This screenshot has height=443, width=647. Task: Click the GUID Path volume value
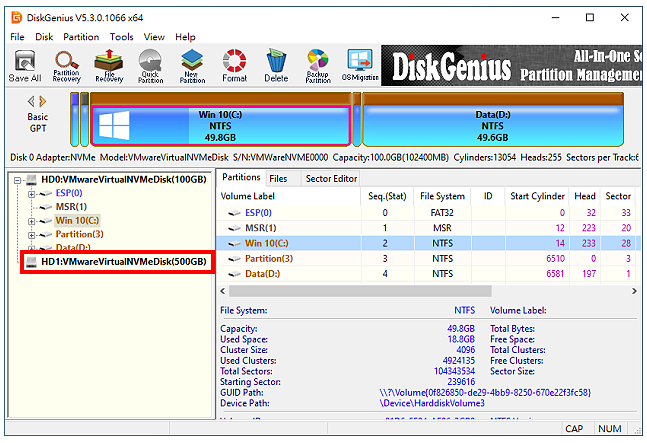coord(485,393)
